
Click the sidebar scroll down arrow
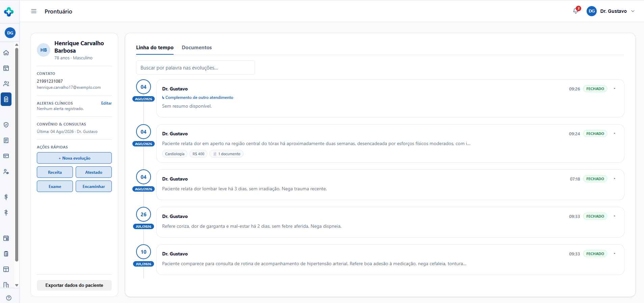[17, 285]
